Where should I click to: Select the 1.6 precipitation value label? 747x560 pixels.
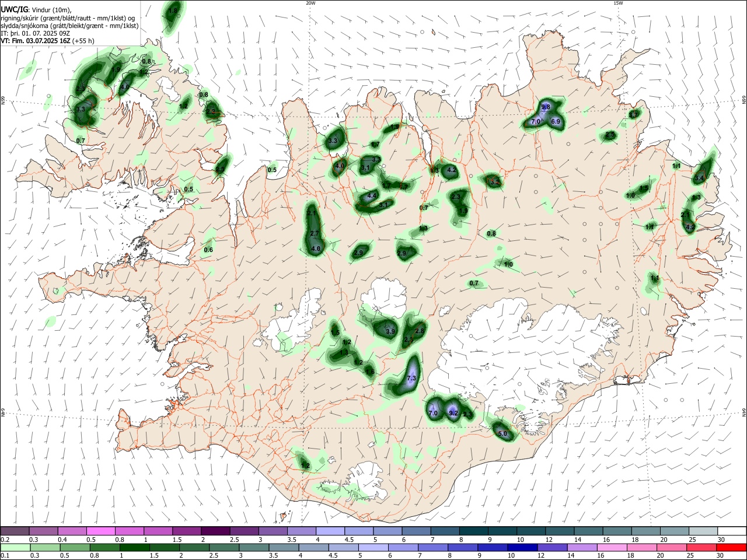(369, 372)
